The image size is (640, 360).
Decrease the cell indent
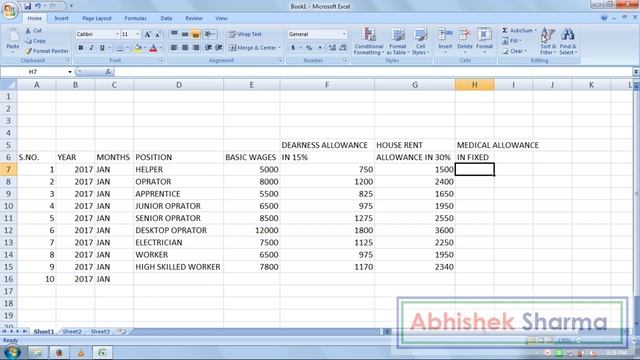pyautogui.click(x=208, y=48)
